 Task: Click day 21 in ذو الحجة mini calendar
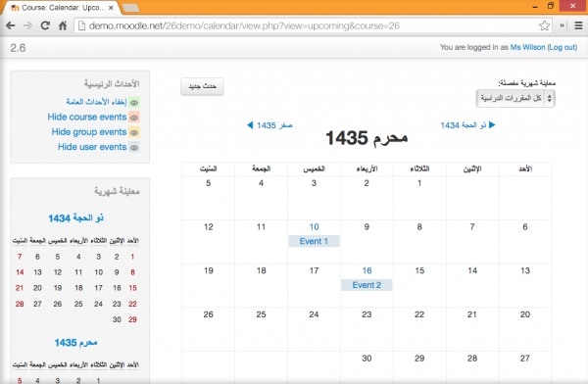click(20, 288)
